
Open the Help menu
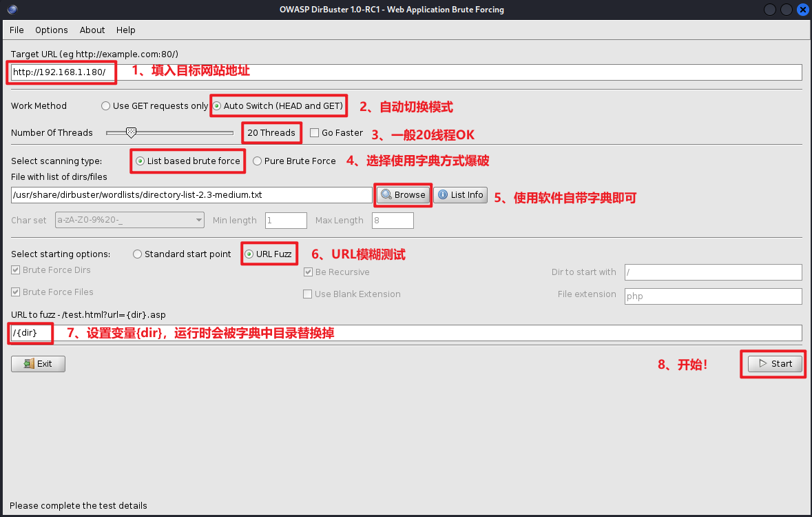(126, 30)
